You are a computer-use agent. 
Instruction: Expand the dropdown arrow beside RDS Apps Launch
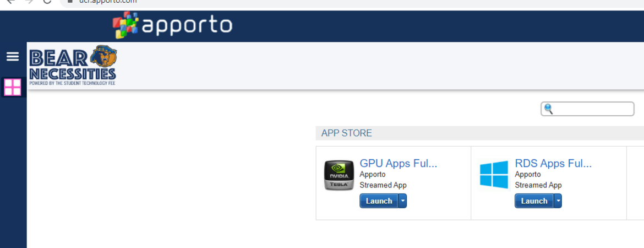pos(558,201)
